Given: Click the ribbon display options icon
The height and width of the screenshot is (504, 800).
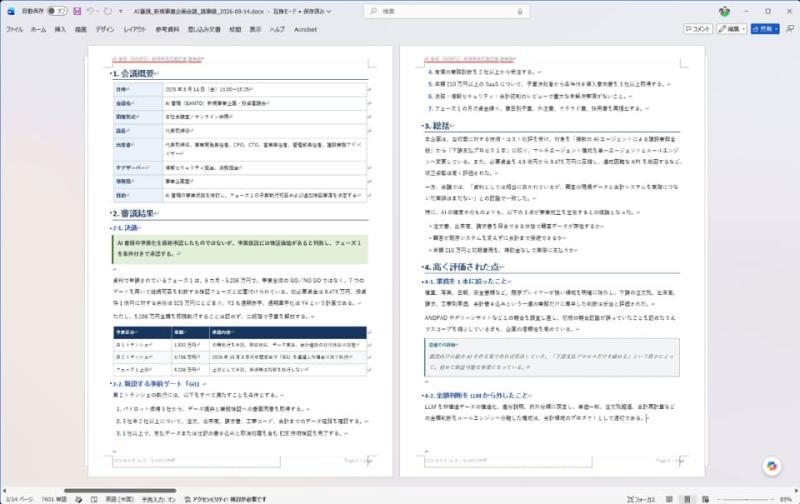Looking at the screenshot, I should [x=790, y=29].
